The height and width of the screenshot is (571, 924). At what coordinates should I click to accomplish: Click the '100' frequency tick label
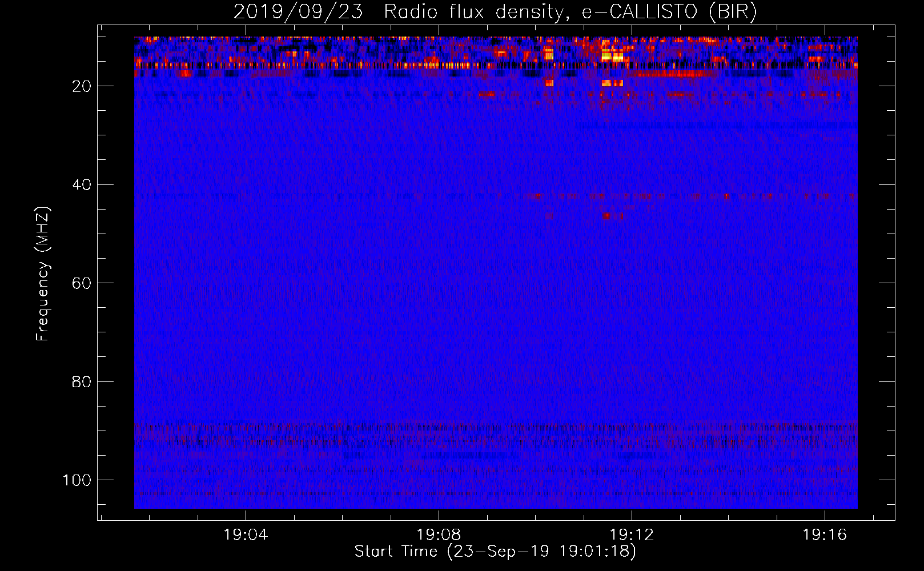[x=77, y=480]
